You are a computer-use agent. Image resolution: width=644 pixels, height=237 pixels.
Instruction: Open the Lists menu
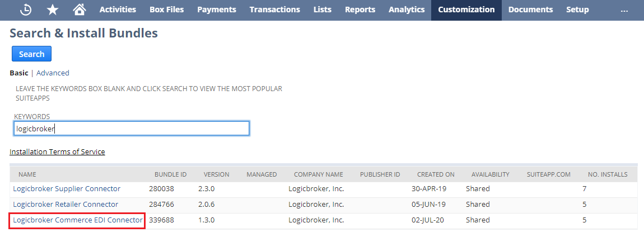tap(322, 10)
